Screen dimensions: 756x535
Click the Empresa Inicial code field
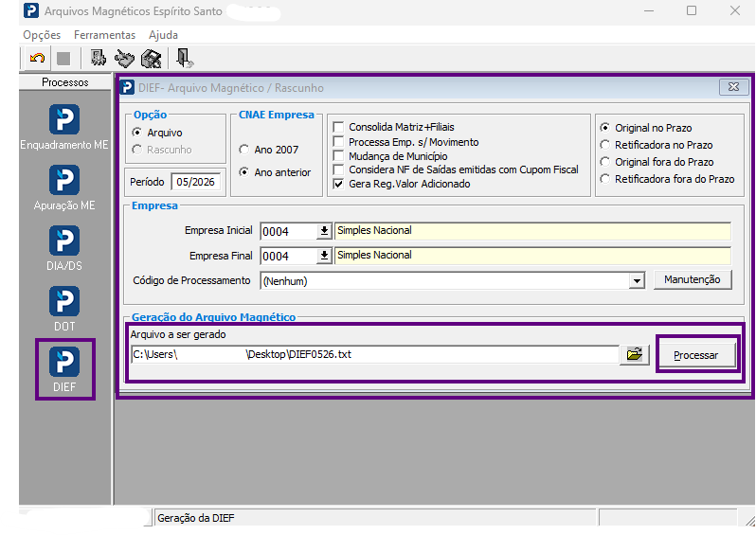click(289, 231)
